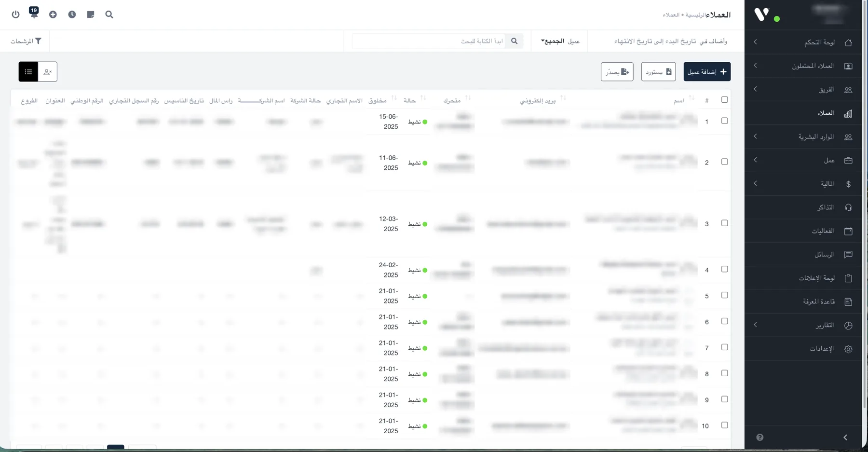
Task: Click the يصدّر export button
Action: pos(617,72)
